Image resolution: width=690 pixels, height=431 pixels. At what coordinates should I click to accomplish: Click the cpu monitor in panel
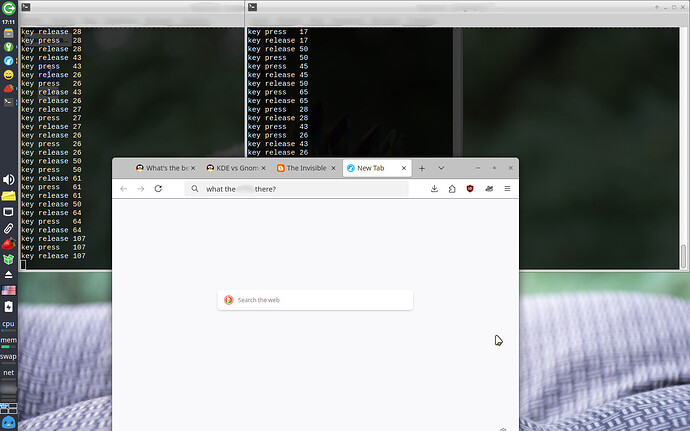pos(8,325)
